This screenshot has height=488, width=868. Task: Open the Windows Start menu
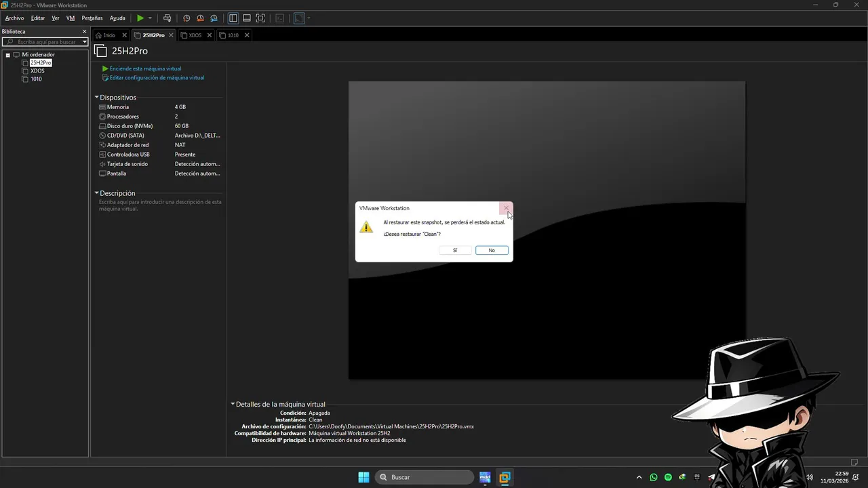click(x=364, y=477)
